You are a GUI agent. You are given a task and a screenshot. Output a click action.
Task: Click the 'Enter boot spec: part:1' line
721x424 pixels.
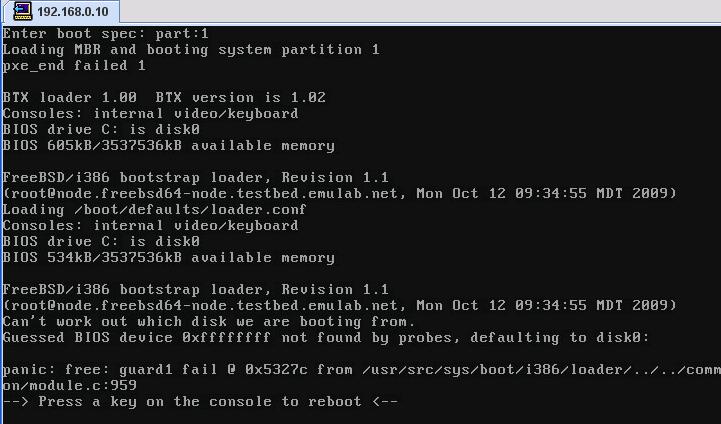(105, 34)
